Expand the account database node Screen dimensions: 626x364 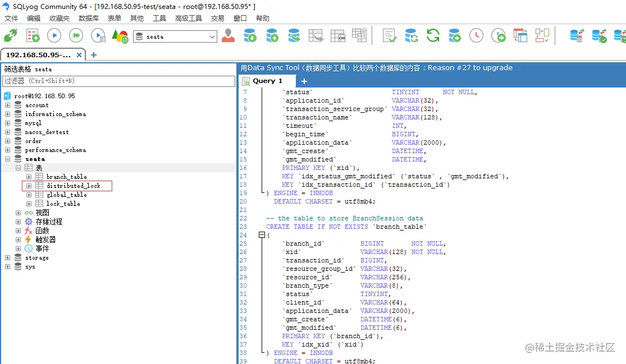[8, 105]
